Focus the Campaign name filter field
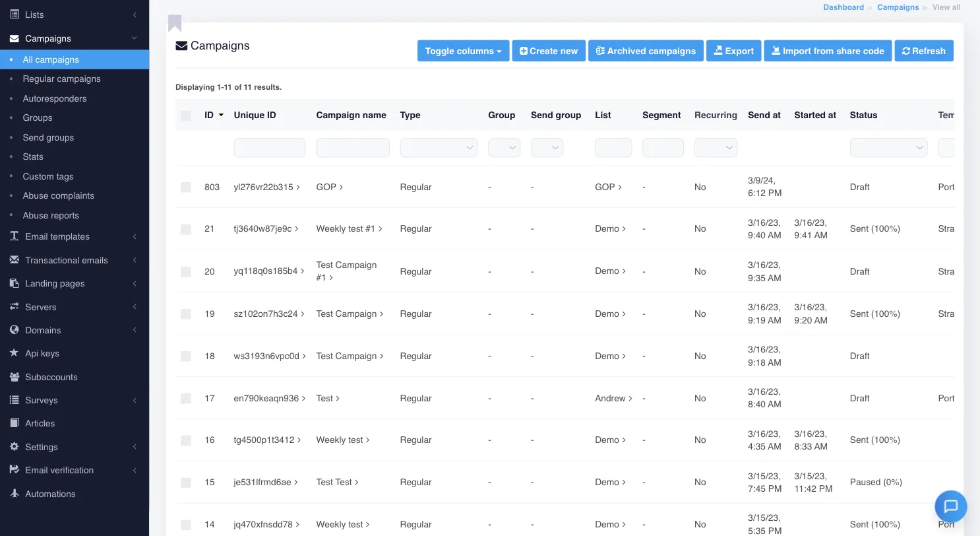The height and width of the screenshot is (536, 980). click(x=353, y=148)
